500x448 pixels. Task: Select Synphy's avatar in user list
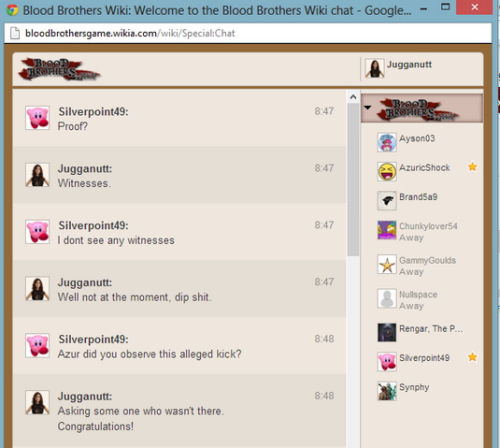pyautogui.click(x=387, y=391)
